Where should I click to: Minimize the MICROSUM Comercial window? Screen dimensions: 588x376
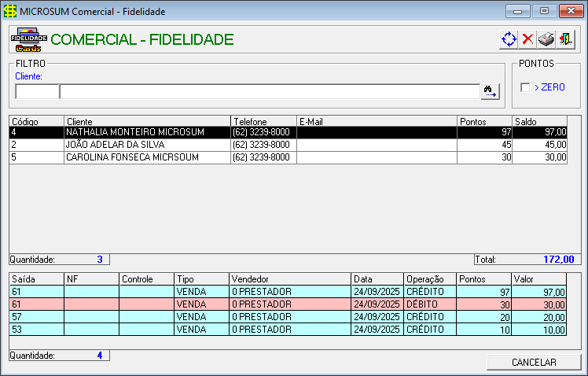pyautogui.click(x=517, y=11)
